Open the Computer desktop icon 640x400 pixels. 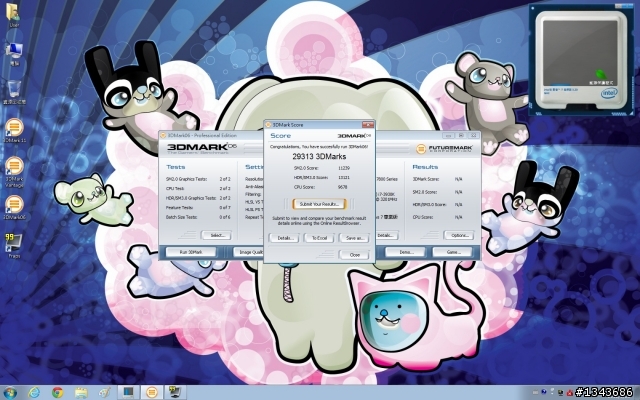tap(14, 54)
